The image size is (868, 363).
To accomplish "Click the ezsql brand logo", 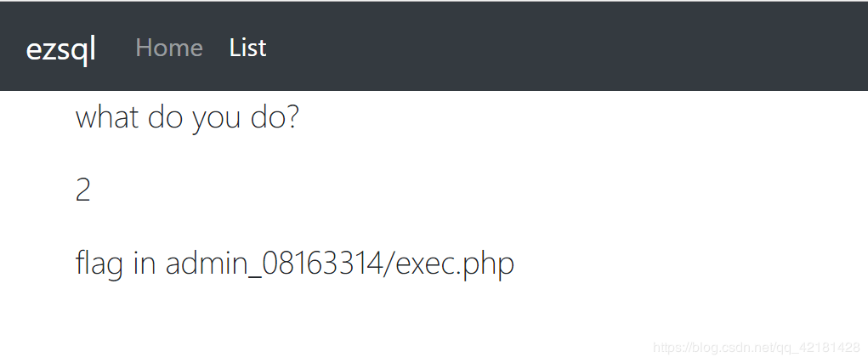I will tap(61, 48).
